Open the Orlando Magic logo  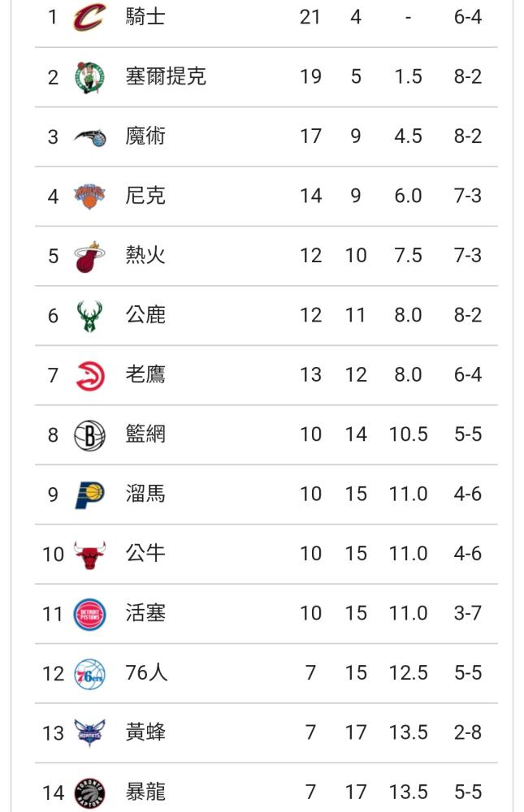coord(89,137)
